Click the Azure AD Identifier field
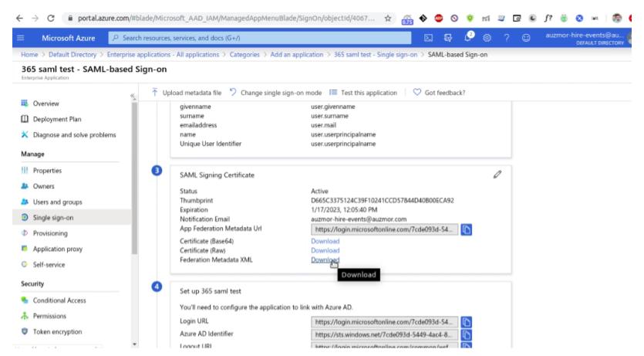This screenshot has width=644, height=356. pos(384,334)
